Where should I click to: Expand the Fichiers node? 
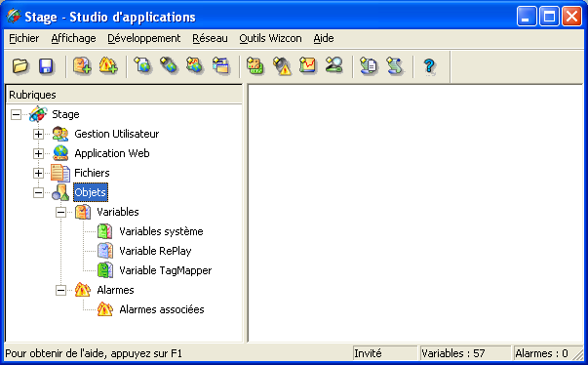coord(38,173)
